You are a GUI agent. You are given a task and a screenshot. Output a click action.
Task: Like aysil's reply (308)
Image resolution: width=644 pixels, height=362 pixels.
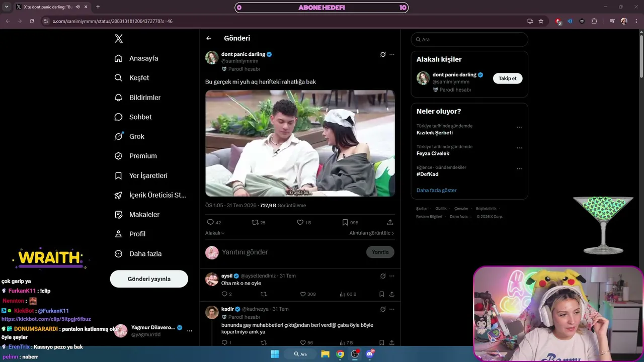pos(307,294)
